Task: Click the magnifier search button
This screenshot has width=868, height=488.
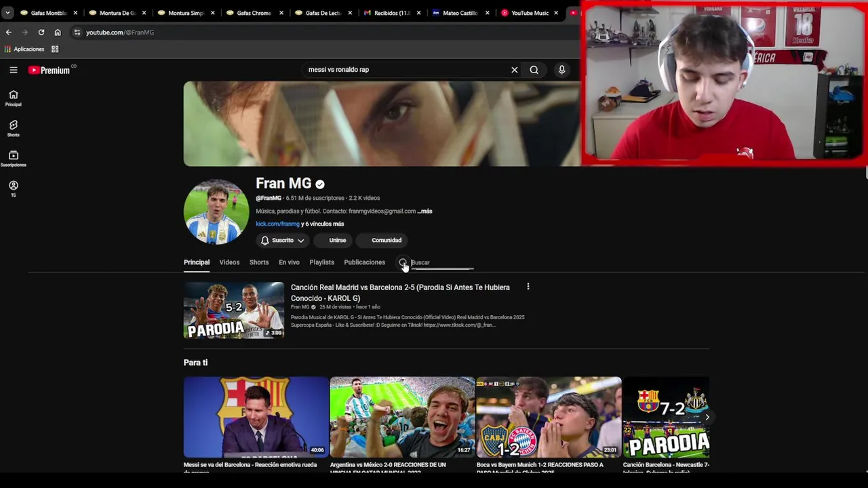Action: (534, 70)
